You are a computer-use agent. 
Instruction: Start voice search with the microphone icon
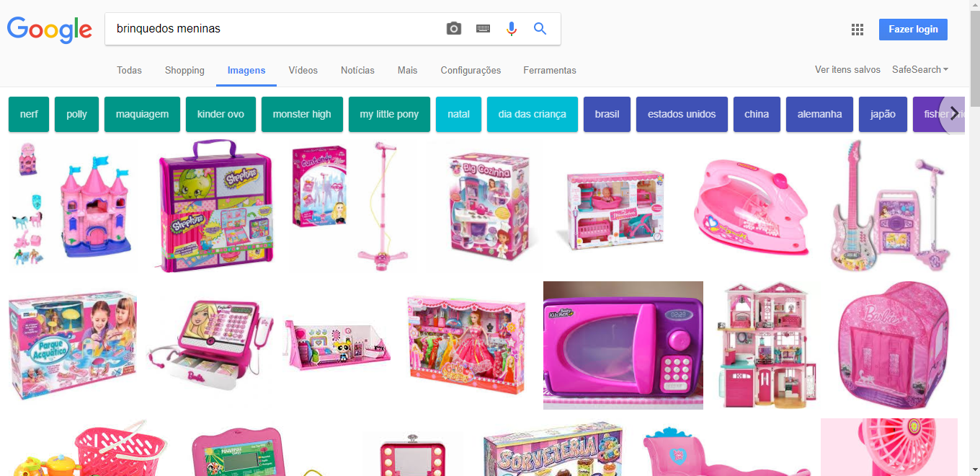pos(512,29)
